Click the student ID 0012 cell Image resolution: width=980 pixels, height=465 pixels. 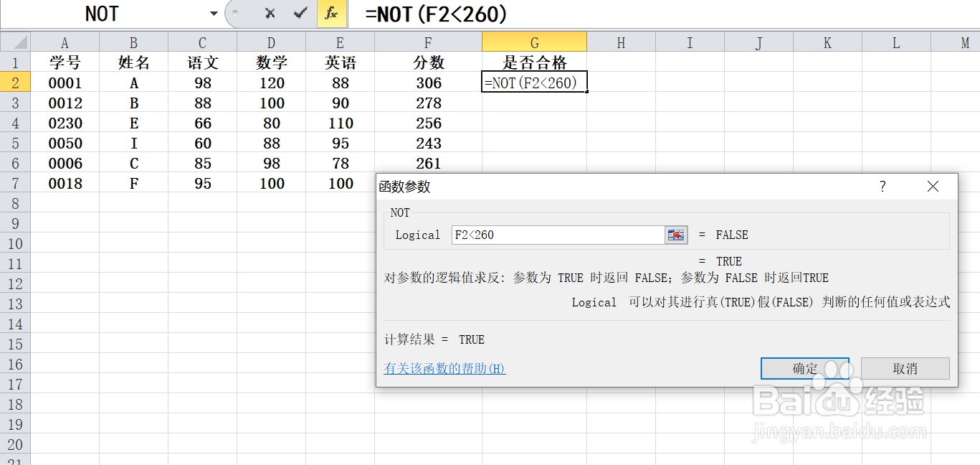(65, 103)
